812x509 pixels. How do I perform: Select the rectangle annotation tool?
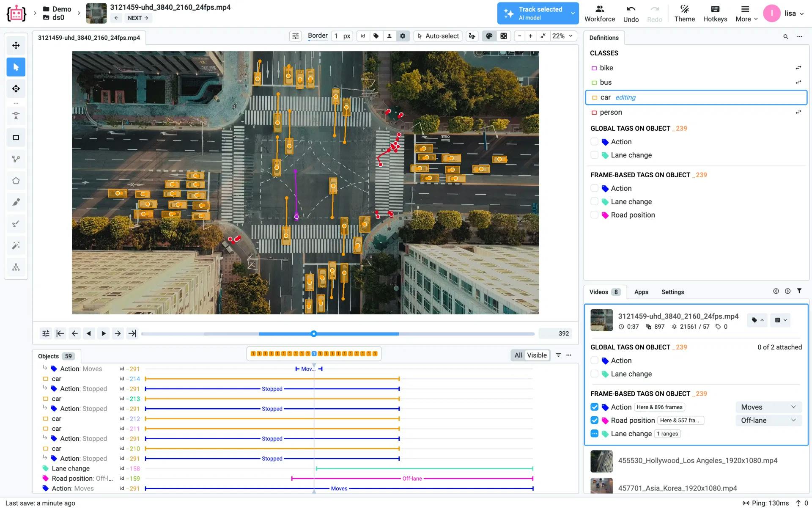(16, 138)
